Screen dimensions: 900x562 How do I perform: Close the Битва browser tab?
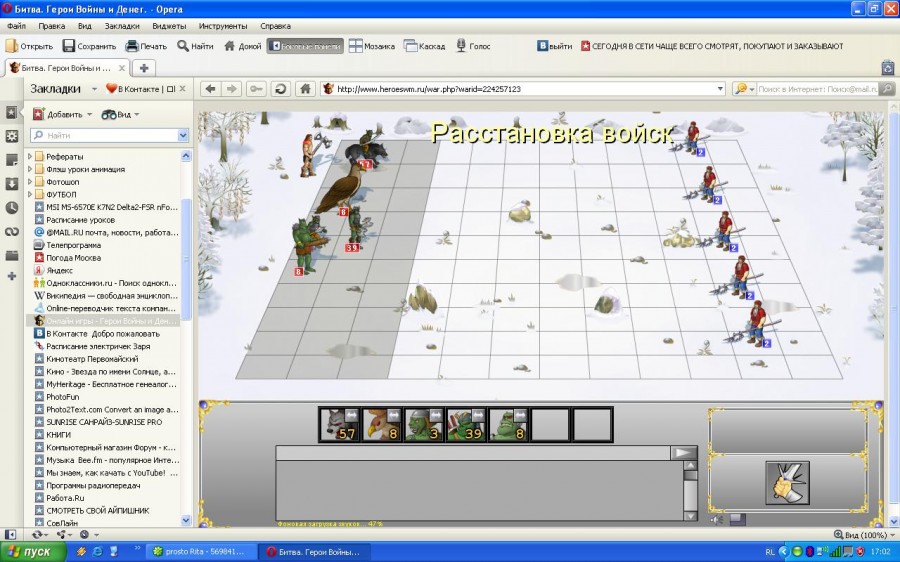[x=122, y=68]
